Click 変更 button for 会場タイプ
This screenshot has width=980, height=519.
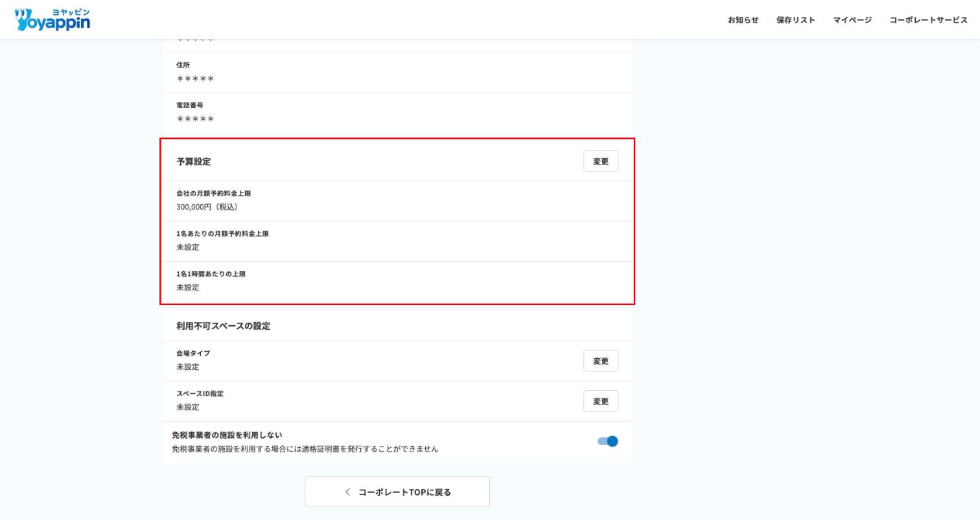coord(601,361)
